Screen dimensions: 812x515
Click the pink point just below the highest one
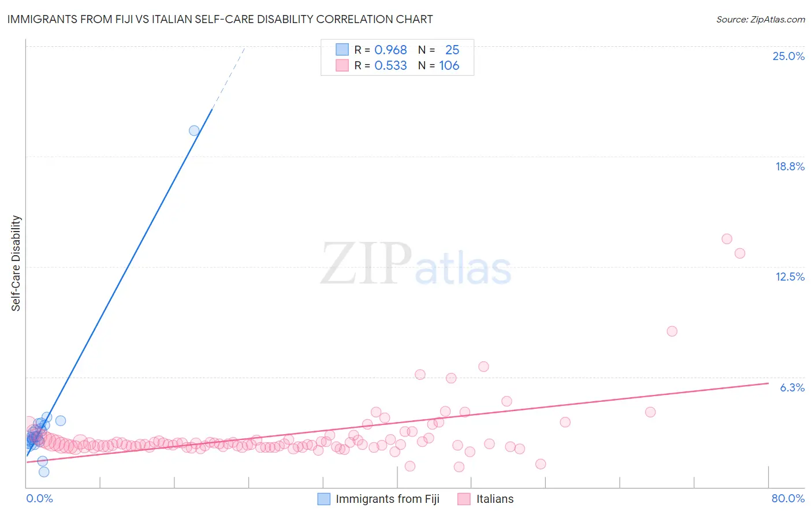click(x=740, y=253)
